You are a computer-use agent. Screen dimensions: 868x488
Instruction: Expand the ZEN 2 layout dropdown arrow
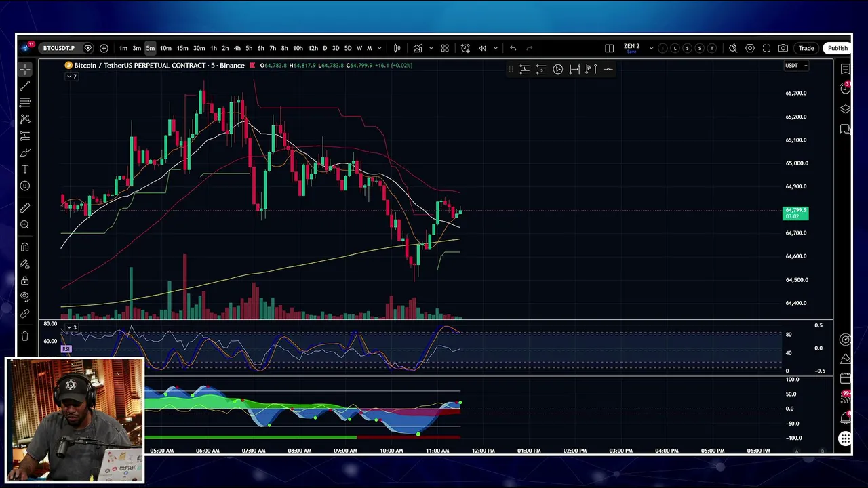[651, 48]
